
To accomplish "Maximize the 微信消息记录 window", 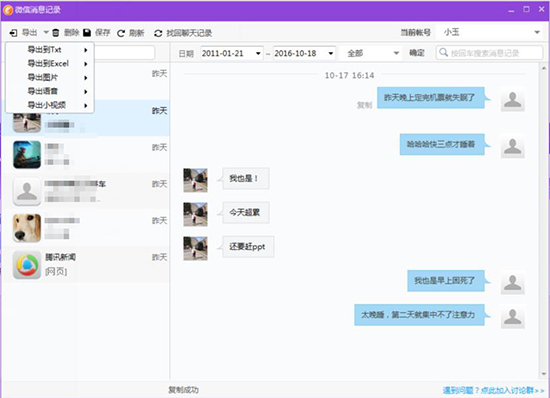I will [x=526, y=9].
